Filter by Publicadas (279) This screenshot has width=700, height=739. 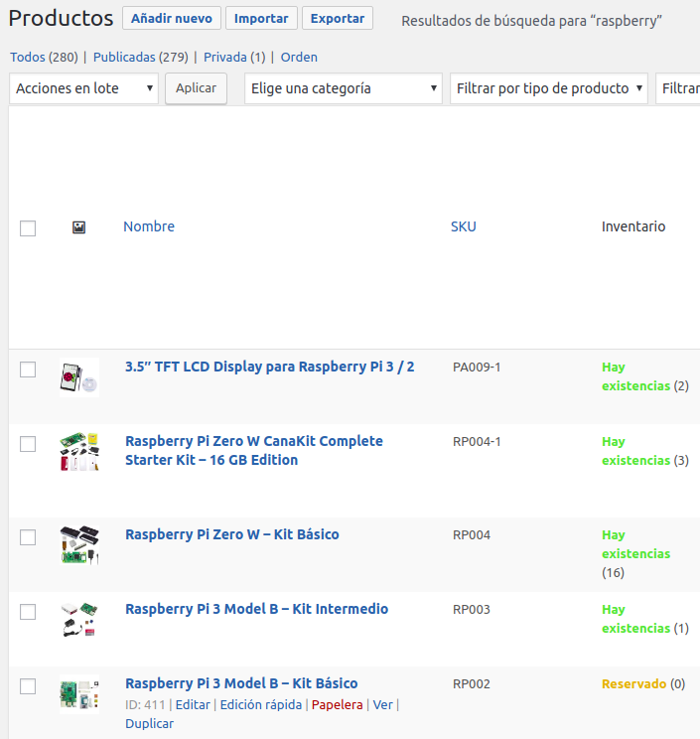[141, 57]
